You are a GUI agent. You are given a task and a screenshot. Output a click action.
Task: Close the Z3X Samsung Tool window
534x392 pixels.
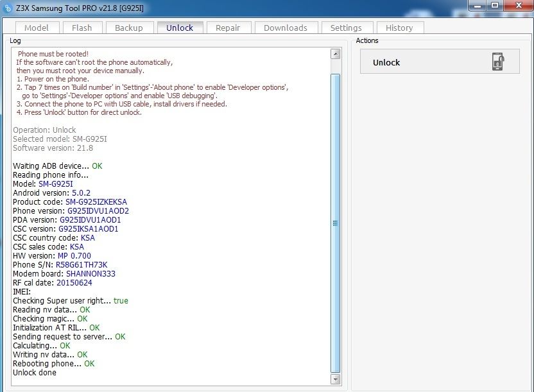519,5
